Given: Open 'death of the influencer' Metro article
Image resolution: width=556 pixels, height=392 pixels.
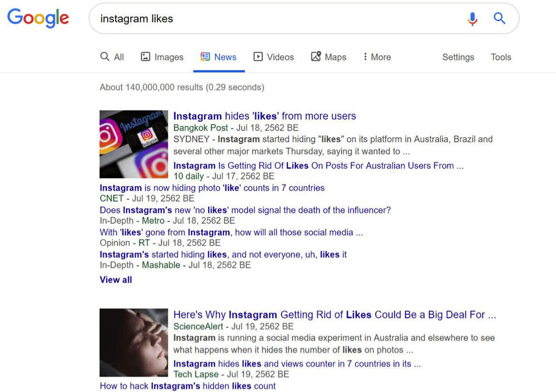Looking at the screenshot, I should (x=245, y=210).
